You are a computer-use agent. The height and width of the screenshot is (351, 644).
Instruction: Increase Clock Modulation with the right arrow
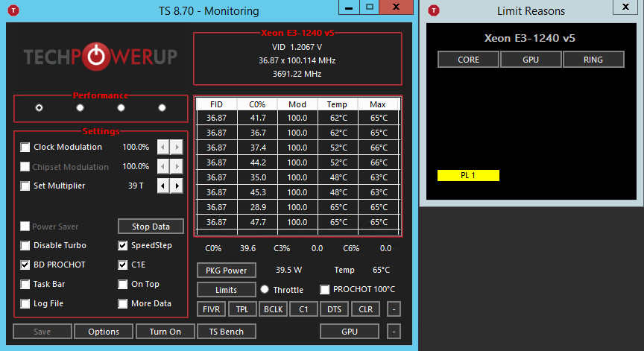pyautogui.click(x=177, y=148)
